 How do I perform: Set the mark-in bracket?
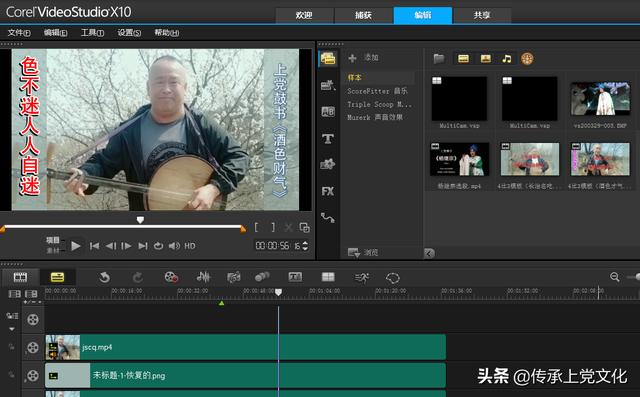pyautogui.click(x=256, y=227)
